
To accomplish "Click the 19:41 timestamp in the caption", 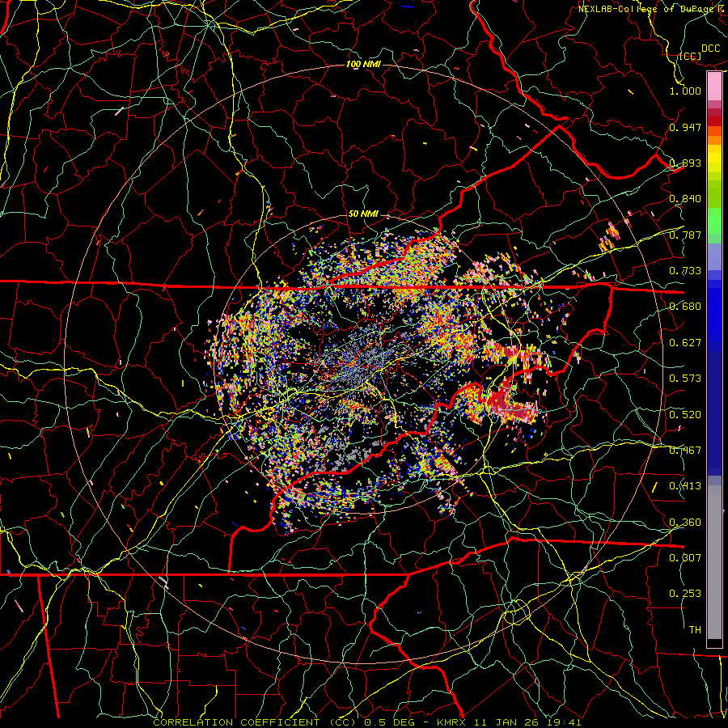I will tap(564, 722).
